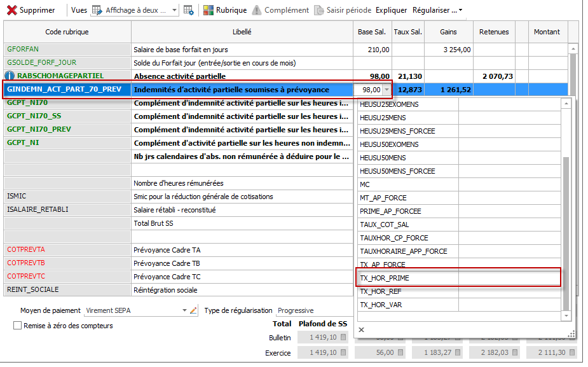Select HEUSU25EXOMENS entry
Viewport: 588px width, 367px height.
(458, 104)
